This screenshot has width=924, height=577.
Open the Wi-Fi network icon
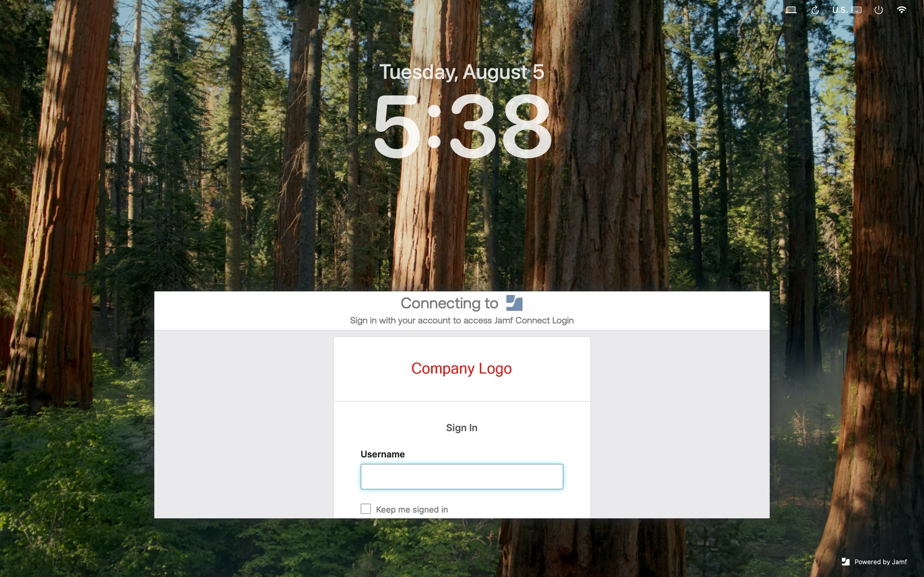pos(902,10)
